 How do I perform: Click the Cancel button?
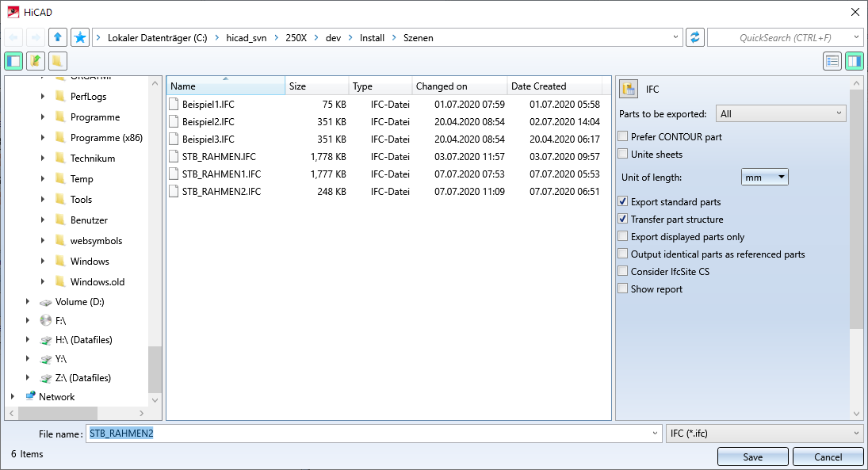(x=828, y=457)
